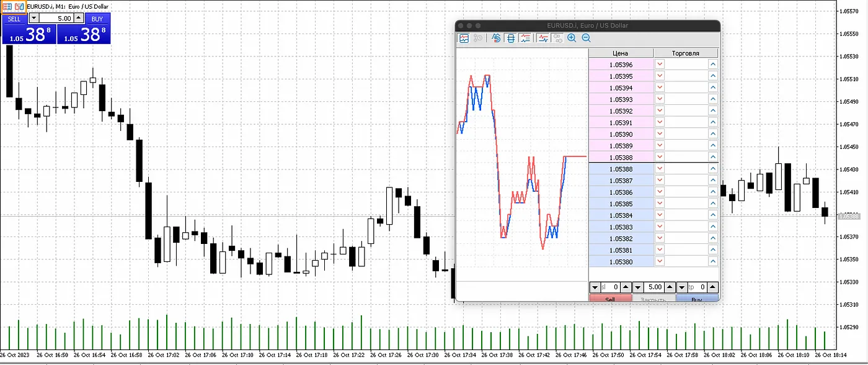
Task: Click the Торговля column header
Action: pyautogui.click(x=686, y=53)
